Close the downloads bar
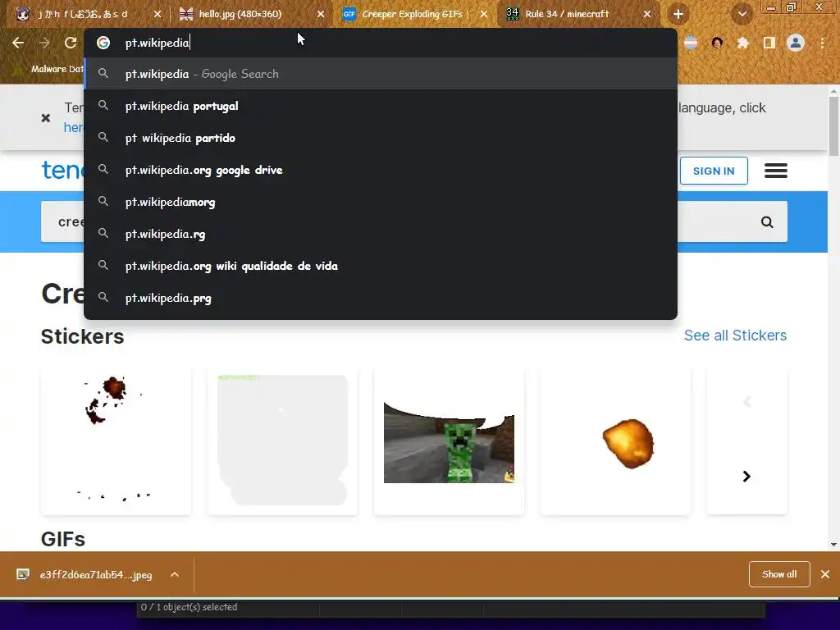This screenshot has height=630, width=840. tap(825, 574)
